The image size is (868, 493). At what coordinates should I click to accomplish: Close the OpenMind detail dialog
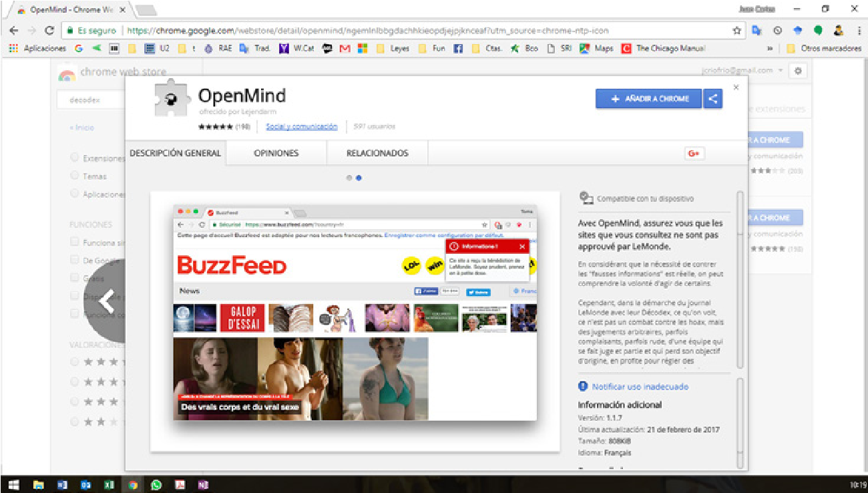click(736, 88)
